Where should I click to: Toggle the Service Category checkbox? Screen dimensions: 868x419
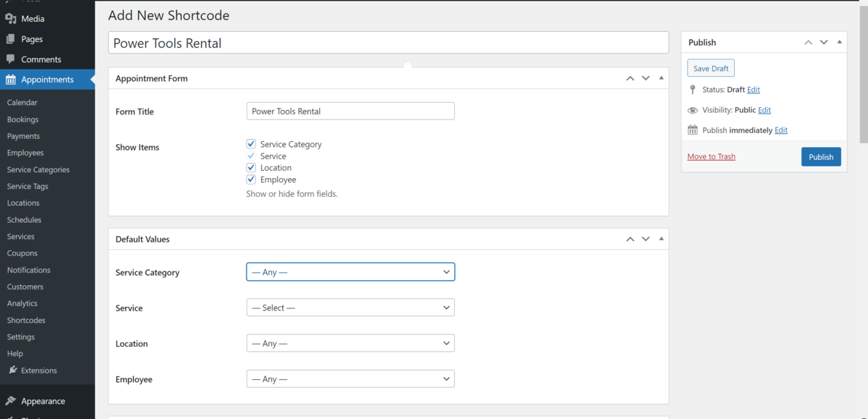[251, 144]
